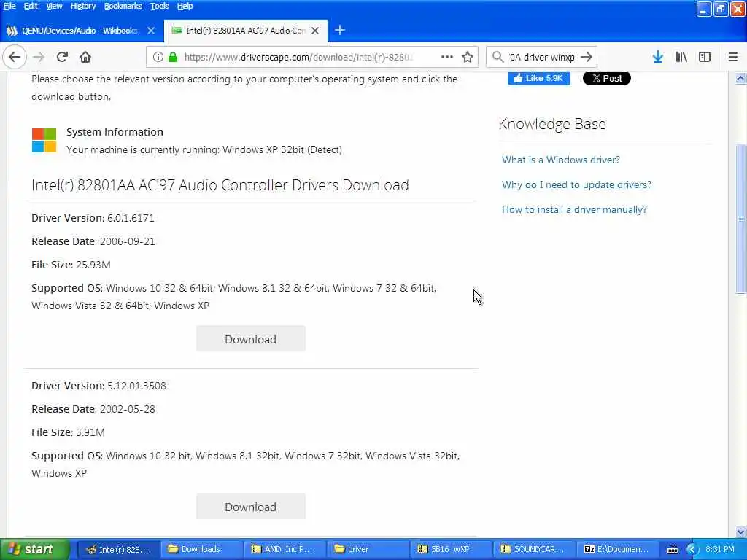Open 'How to install a driver manually?'
Viewport: 747px width, 560px height.
coord(574,209)
